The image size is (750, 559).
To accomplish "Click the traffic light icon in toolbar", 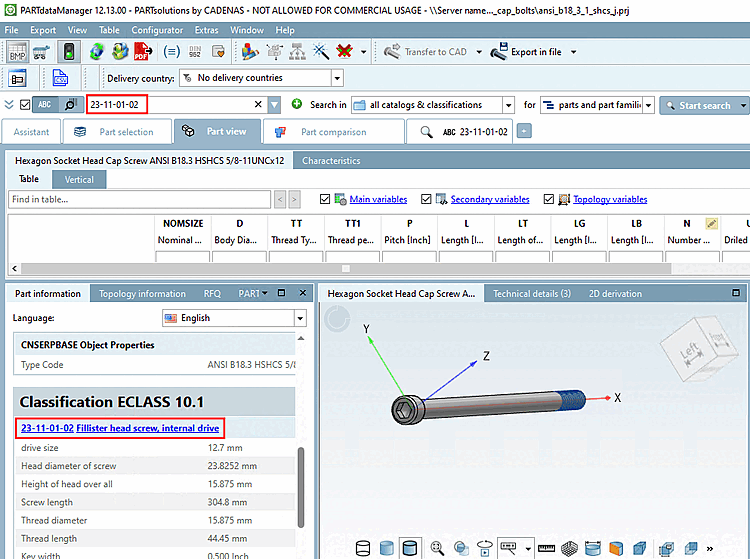I will click(x=68, y=52).
